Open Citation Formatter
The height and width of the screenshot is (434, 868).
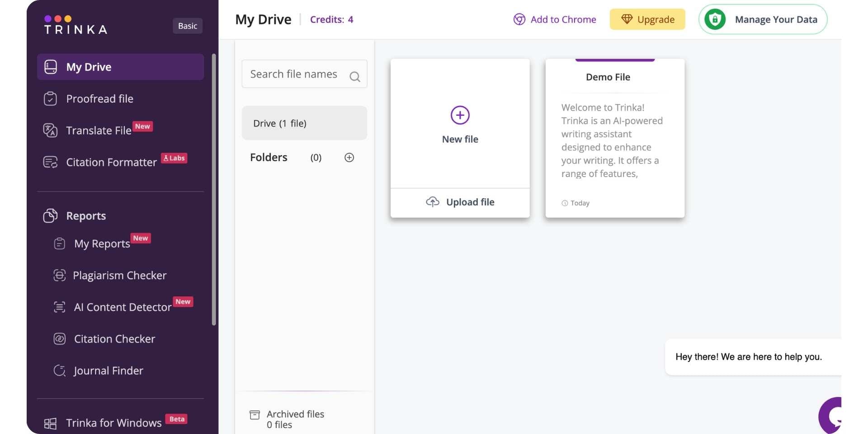(120, 162)
